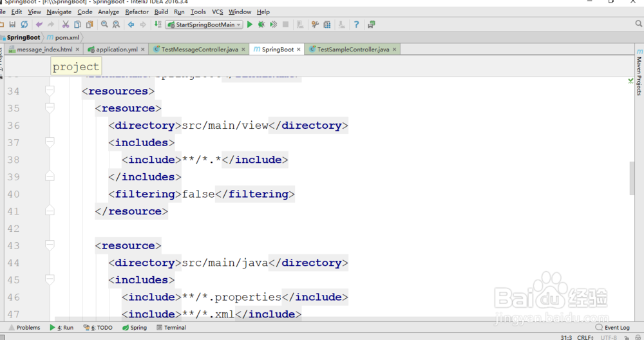The height and width of the screenshot is (340, 644).
Task: Close the application.yml tab
Action: [x=142, y=50]
